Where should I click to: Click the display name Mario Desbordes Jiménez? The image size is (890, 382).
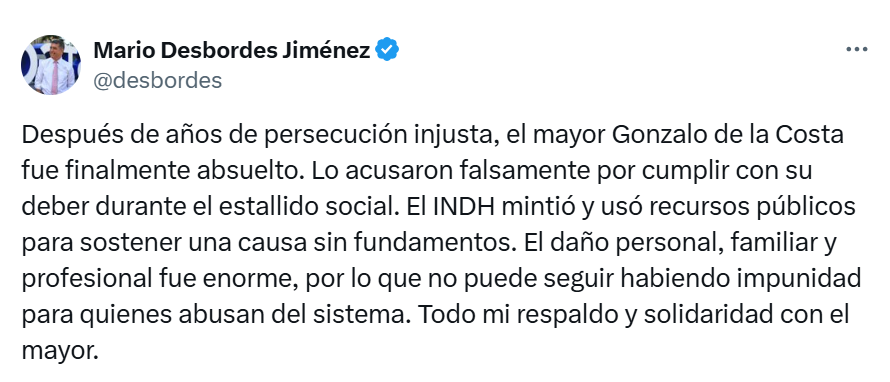click(x=232, y=50)
